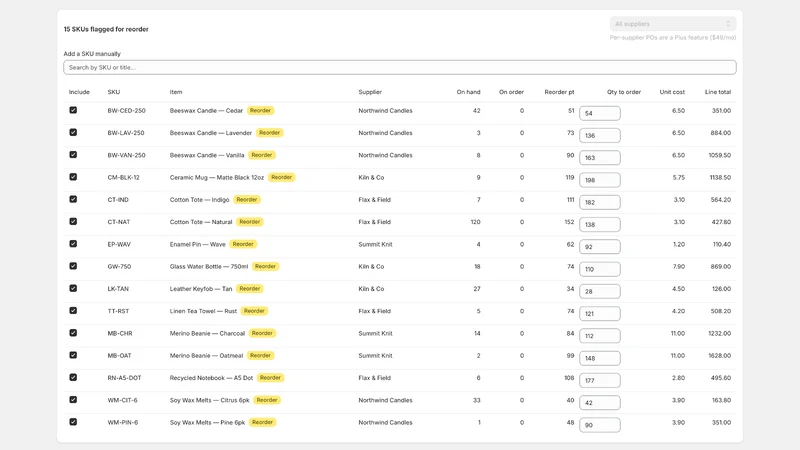800x450 pixels.
Task: Click item name Enamel Pin — Wave
Action: pyautogui.click(x=197, y=244)
